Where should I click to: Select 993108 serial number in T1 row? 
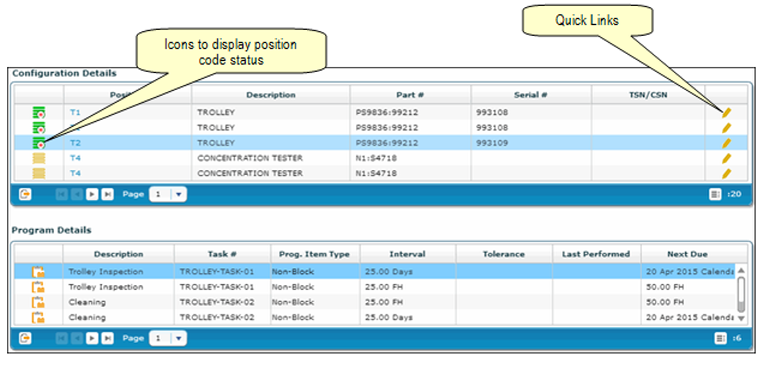pos(492,113)
